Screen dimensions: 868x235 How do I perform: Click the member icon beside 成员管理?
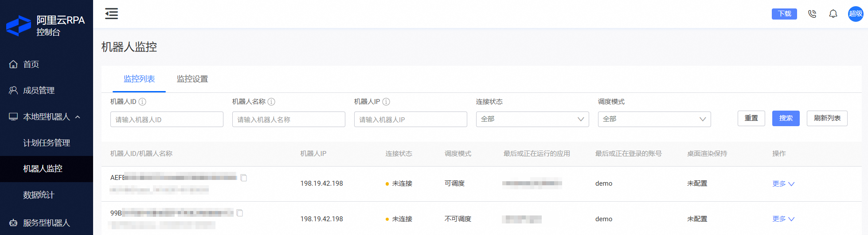tap(13, 91)
